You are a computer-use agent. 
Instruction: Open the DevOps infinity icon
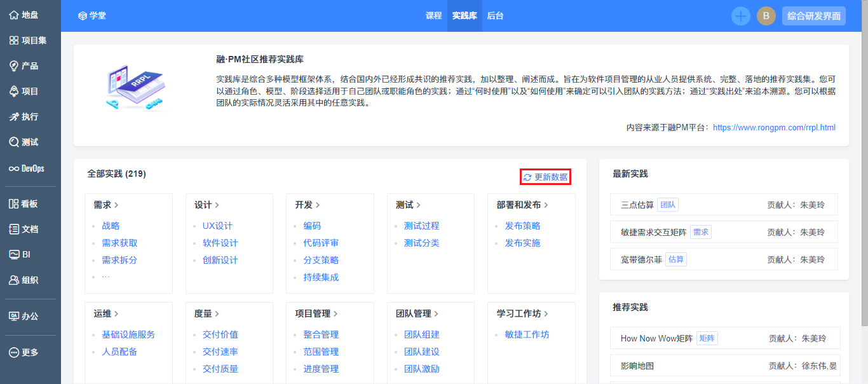14,168
